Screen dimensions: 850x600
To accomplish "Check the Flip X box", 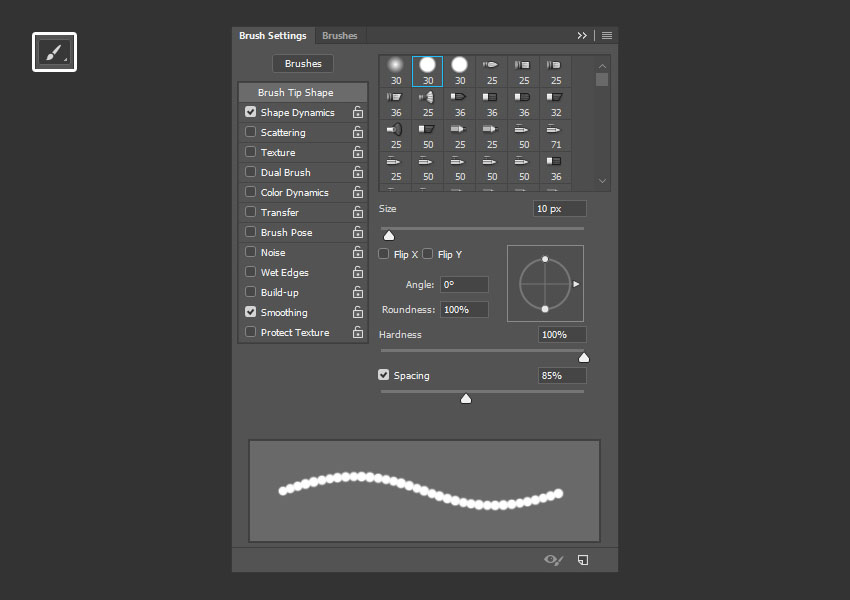I will coord(384,254).
